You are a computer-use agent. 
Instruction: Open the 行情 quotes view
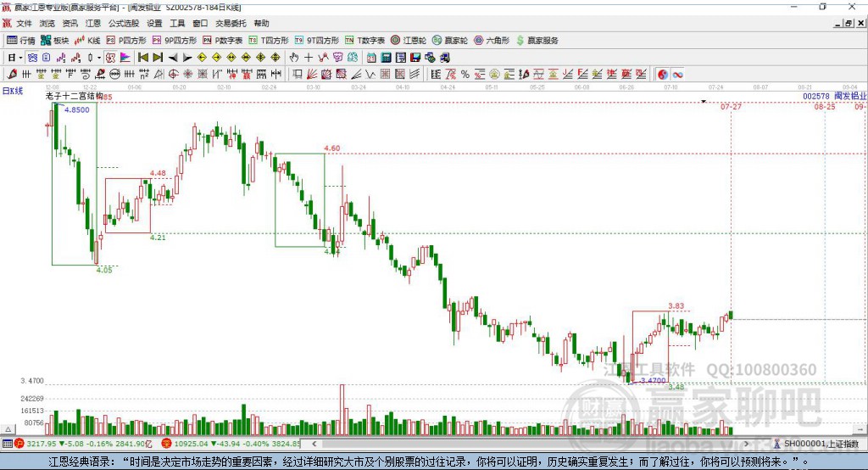point(21,41)
